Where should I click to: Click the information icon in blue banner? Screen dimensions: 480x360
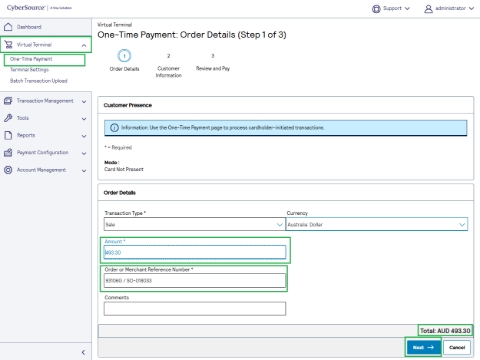coord(114,128)
